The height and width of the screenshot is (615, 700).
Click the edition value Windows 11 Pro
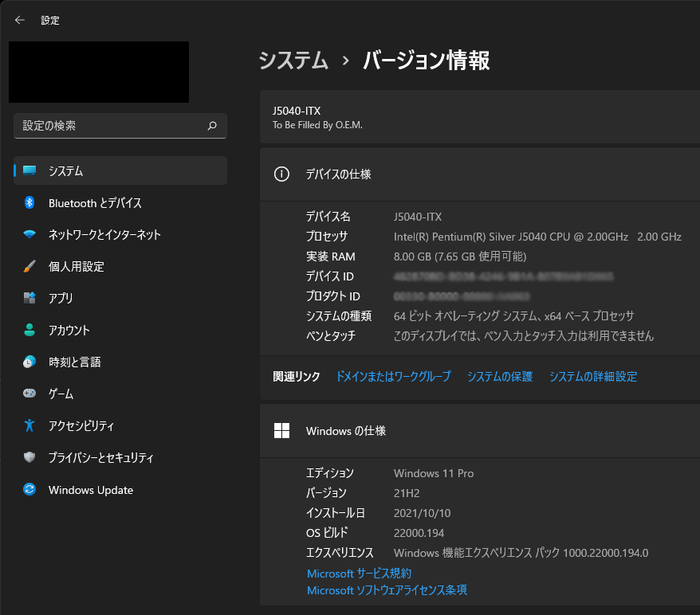point(434,473)
